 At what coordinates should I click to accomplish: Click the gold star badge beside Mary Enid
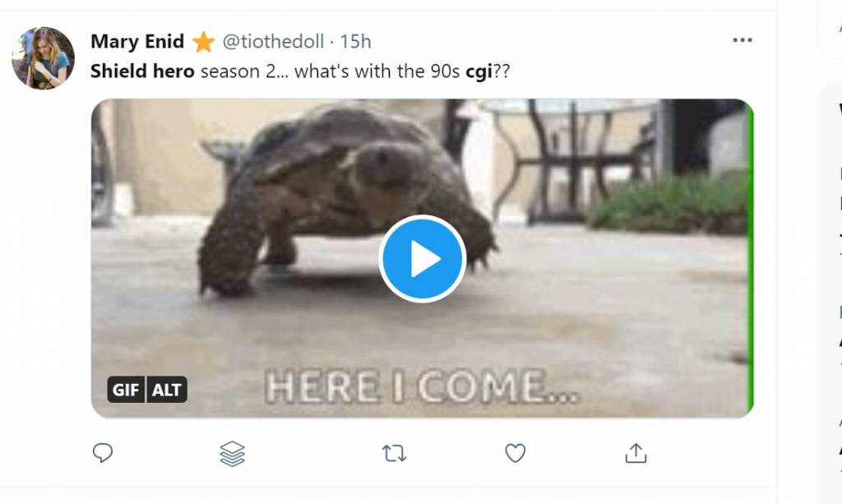pyautogui.click(x=203, y=41)
